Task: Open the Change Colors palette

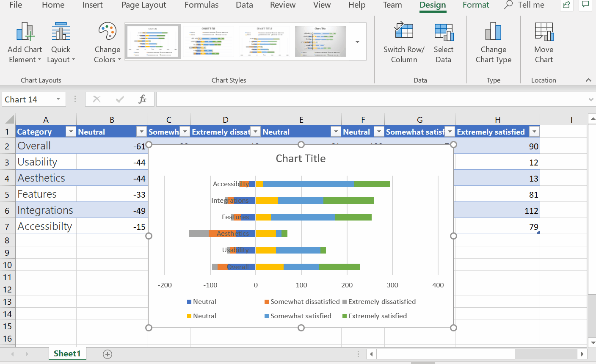Action: [x=108, y=43]
